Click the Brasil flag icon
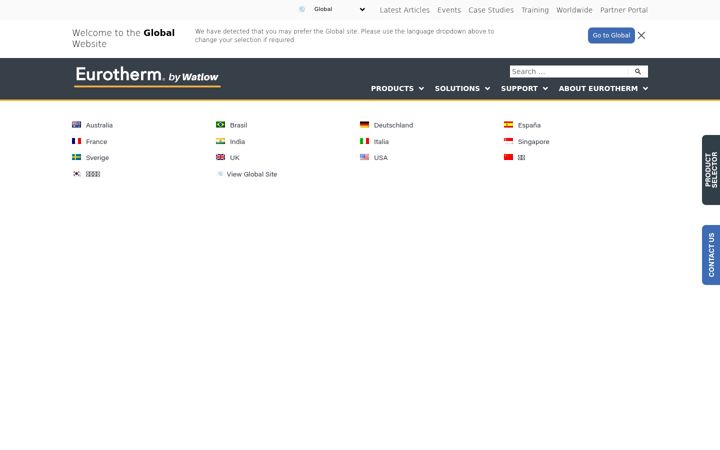This screenshot has width=720, height=450. [x=220, y=124]
